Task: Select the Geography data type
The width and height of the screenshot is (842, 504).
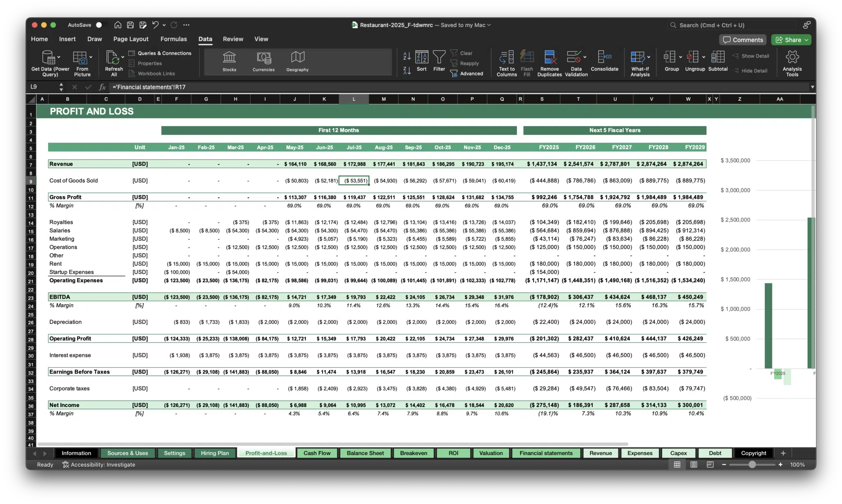Action: coord(297,62)
